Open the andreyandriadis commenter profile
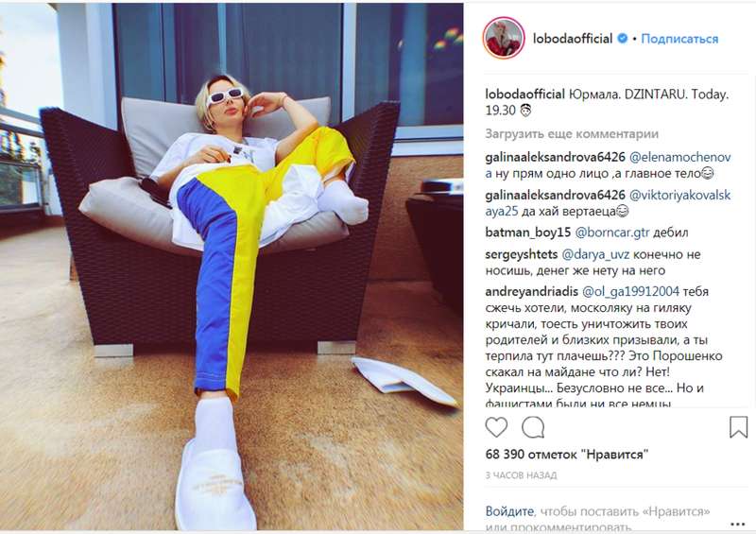 click(x=531, y=291)
